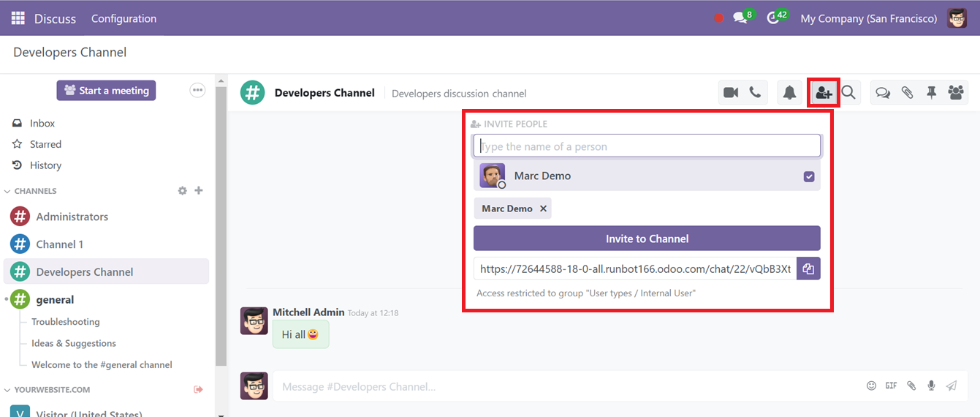The image size is (980, 417).
Task: Show member list icon
Action: pyautogui.click(x=955, y=93)
